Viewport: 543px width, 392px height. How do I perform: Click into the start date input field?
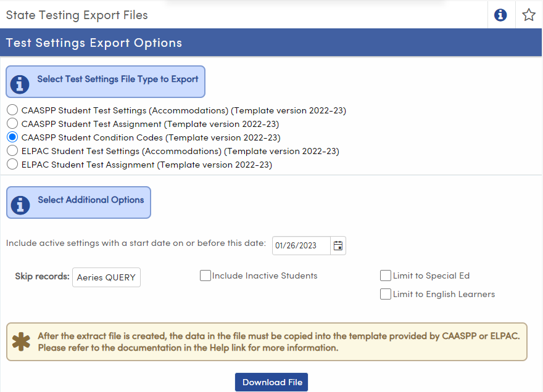(301, 245)
